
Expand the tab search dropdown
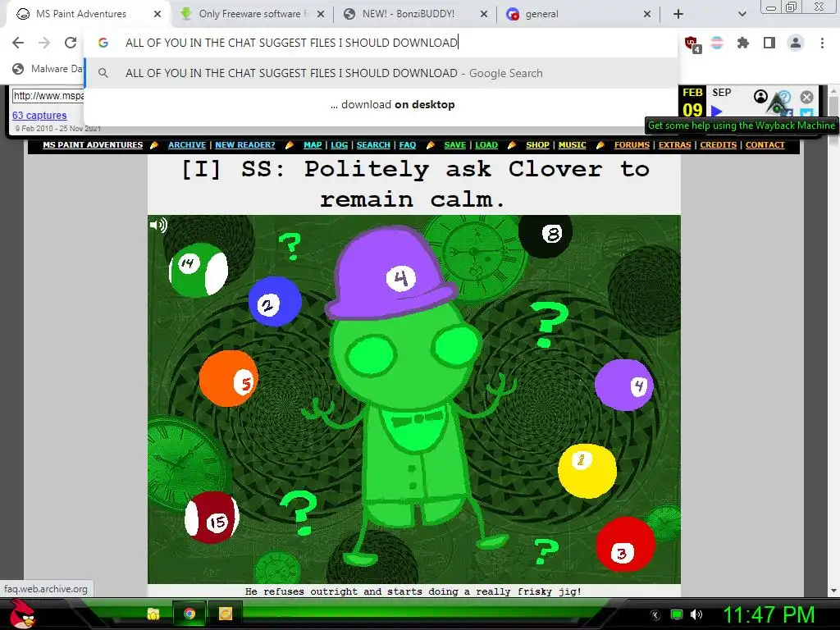[x=742, y=14]
